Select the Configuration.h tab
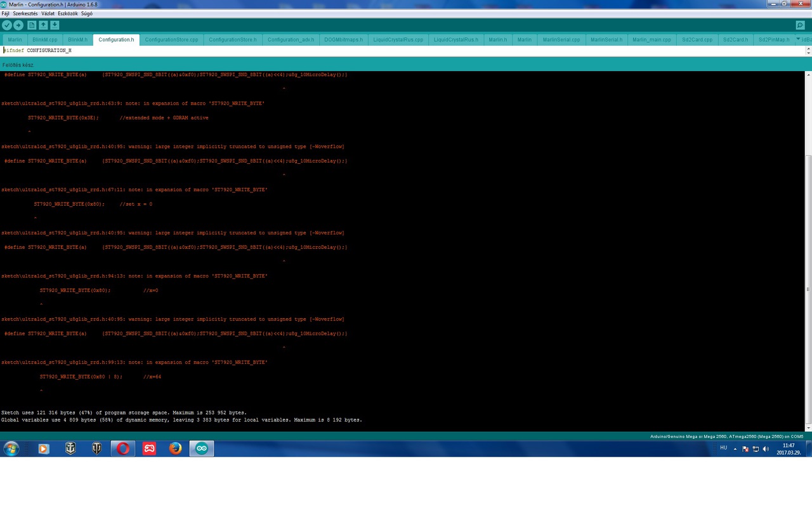This screenshot has height=520, width=812. (116, 39)
